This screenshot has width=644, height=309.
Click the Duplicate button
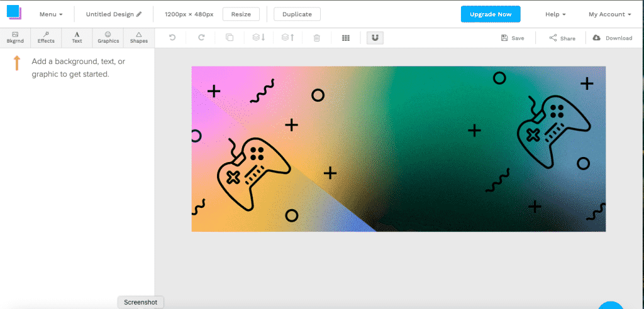pyautogui.click(x=297, y=14)
